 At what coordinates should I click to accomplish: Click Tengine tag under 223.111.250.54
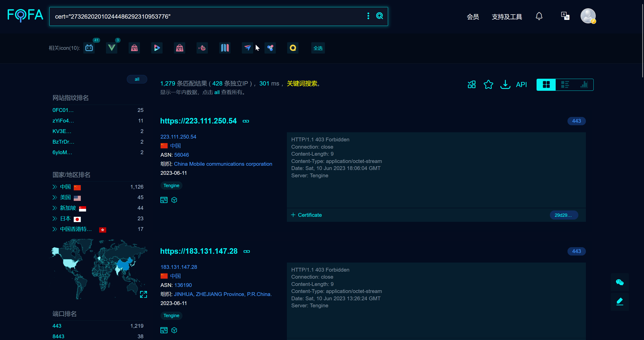click(171, 186)
